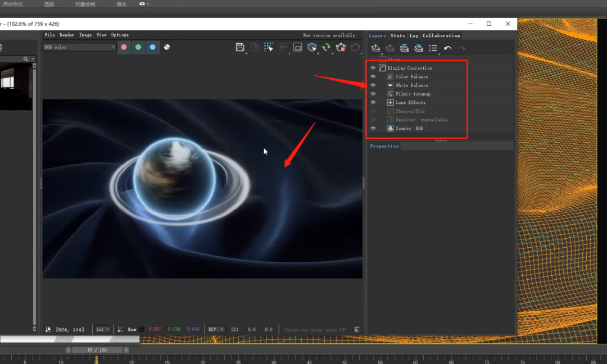
Task: Toggle visibility of Lens Effects layer
Action: coord(373,103)
